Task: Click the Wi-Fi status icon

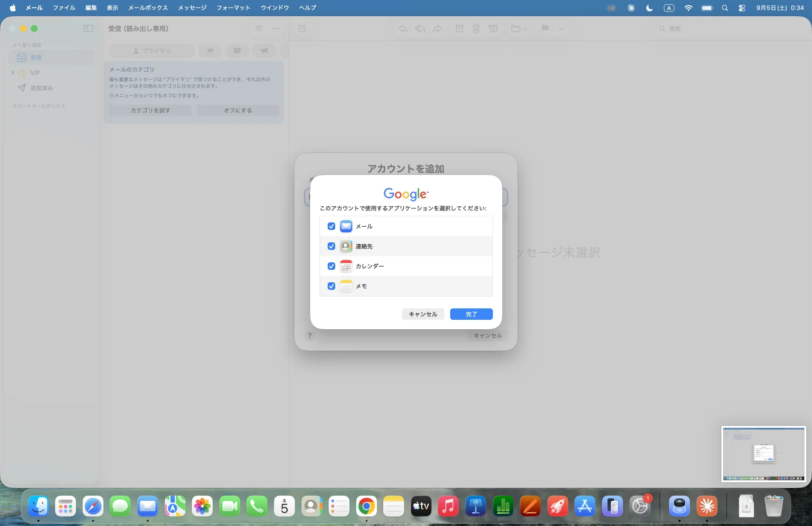Action: (x=688, y=8)
